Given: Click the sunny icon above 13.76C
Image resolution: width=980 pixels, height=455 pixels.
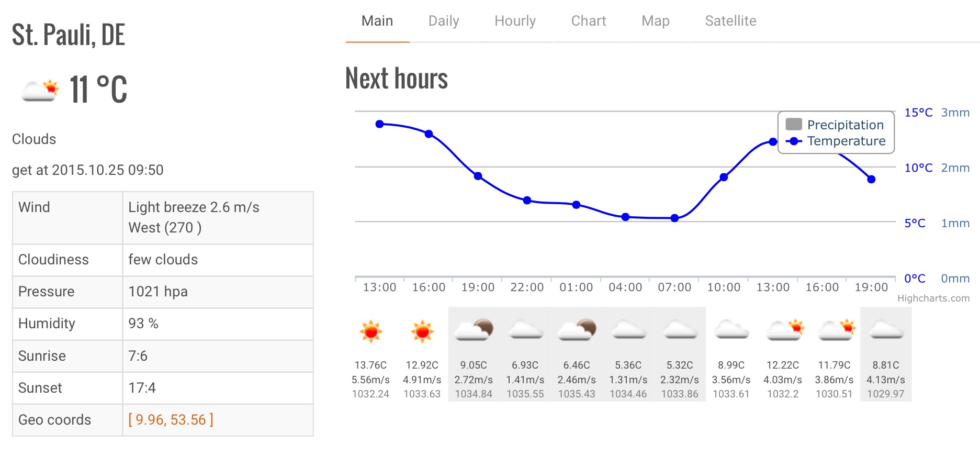Looking at the screenshot, I should click(x=370, y=331).
